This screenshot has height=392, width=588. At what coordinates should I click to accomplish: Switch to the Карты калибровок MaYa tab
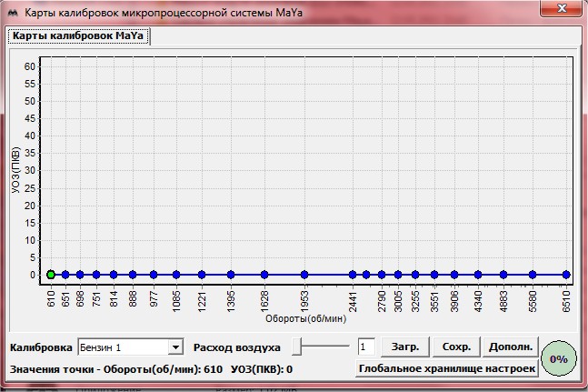pyautogui.click(x=78, y=36)
